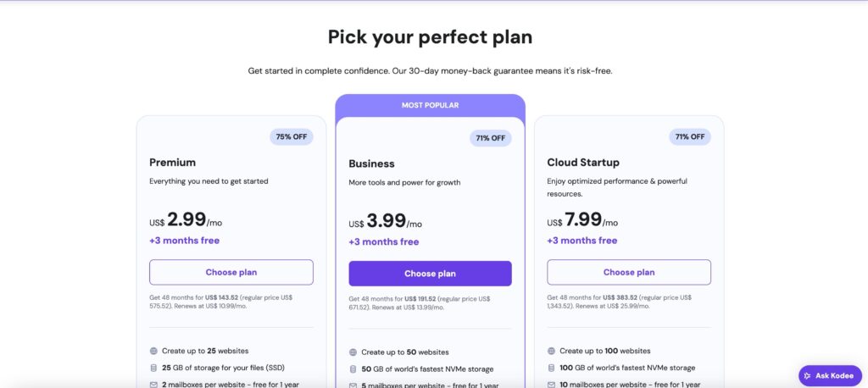Click the Business 71% OFF badge
Image resolution: width=868 pixels, height=388 pixels.
(491, 138)
